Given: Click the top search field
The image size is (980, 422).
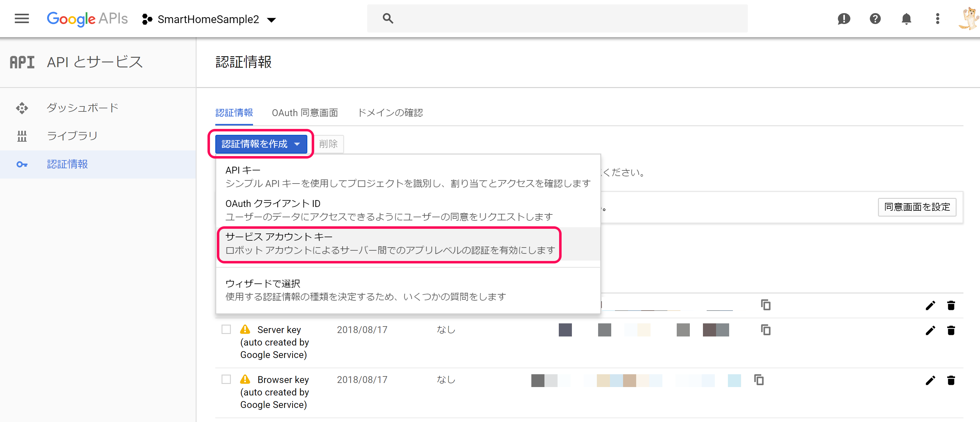Looking at the screenshot, I should coord(557,18).
